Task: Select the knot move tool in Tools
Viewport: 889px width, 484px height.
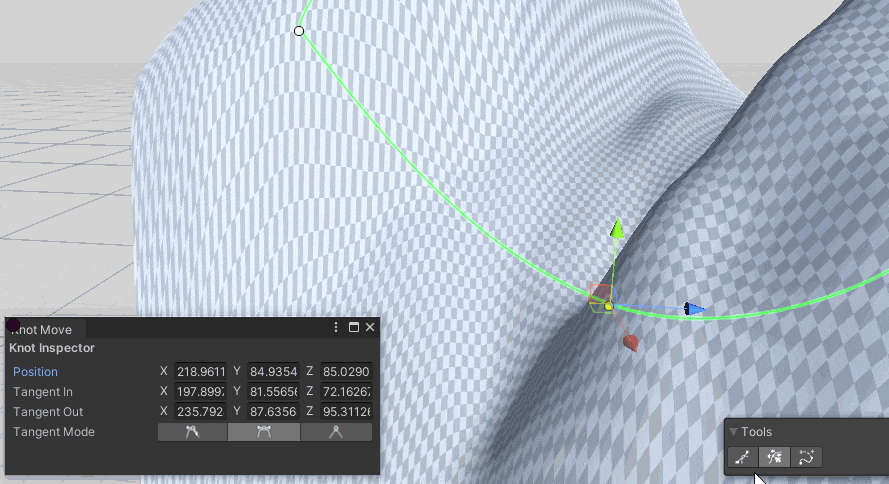Action: pyautogui.click(x=773, y=457)
